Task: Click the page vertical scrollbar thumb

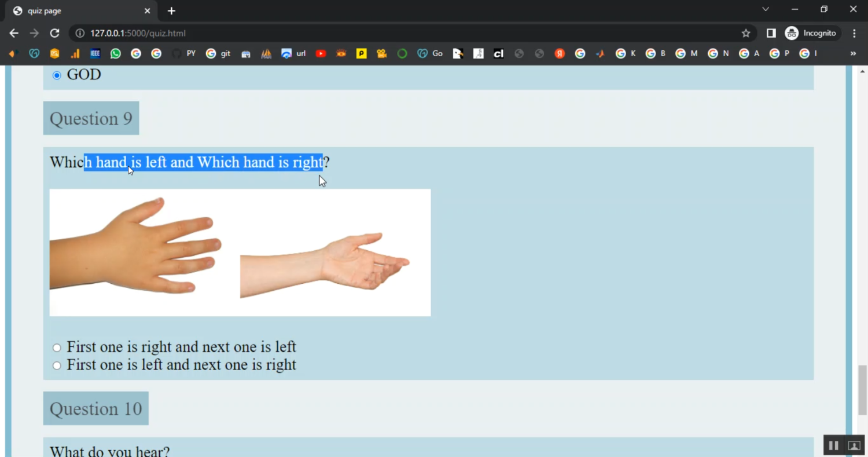Action: tap(863, 390)
